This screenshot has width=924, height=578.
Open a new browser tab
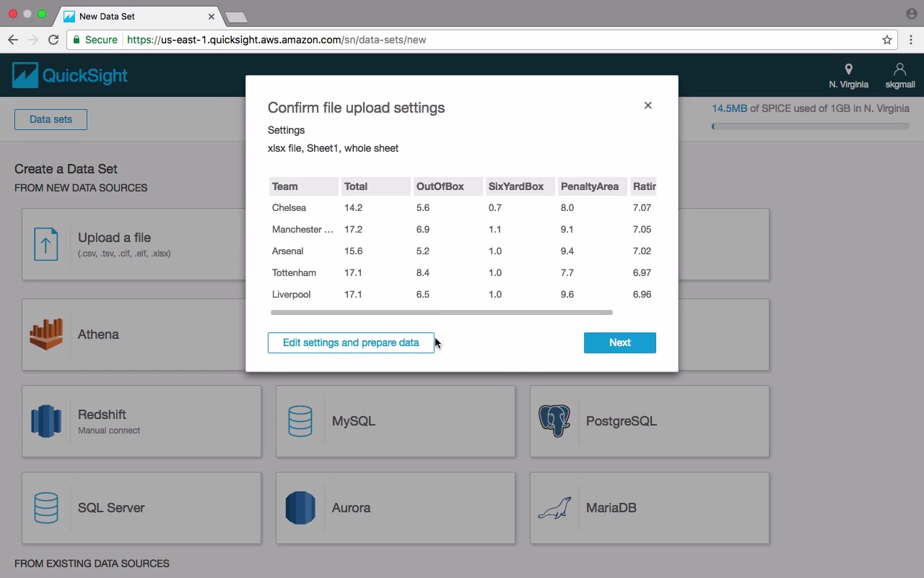(236, 17)
